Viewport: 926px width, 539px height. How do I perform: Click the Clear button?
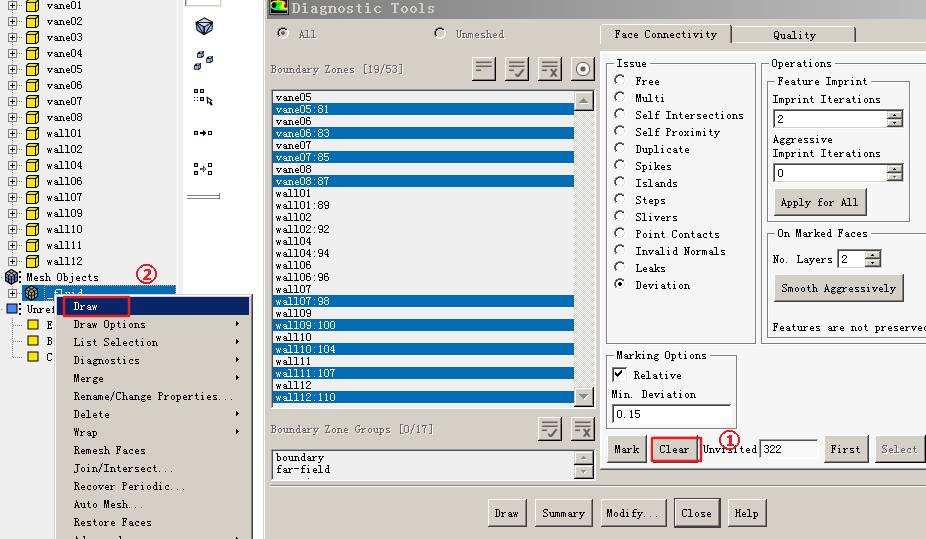pos(674,449)
